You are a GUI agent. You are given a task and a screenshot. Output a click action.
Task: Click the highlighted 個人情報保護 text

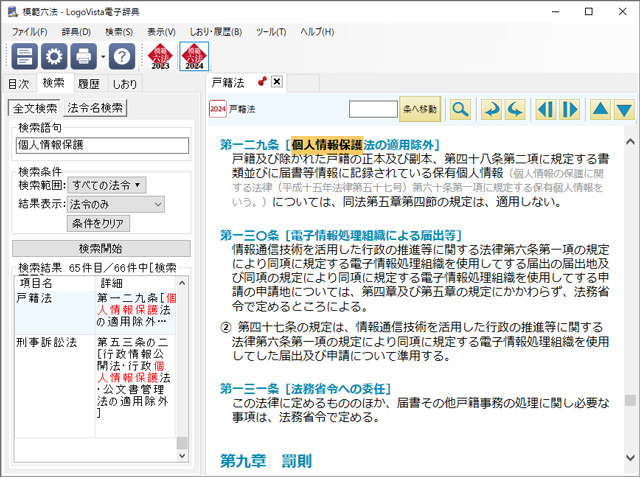(327, 145)
